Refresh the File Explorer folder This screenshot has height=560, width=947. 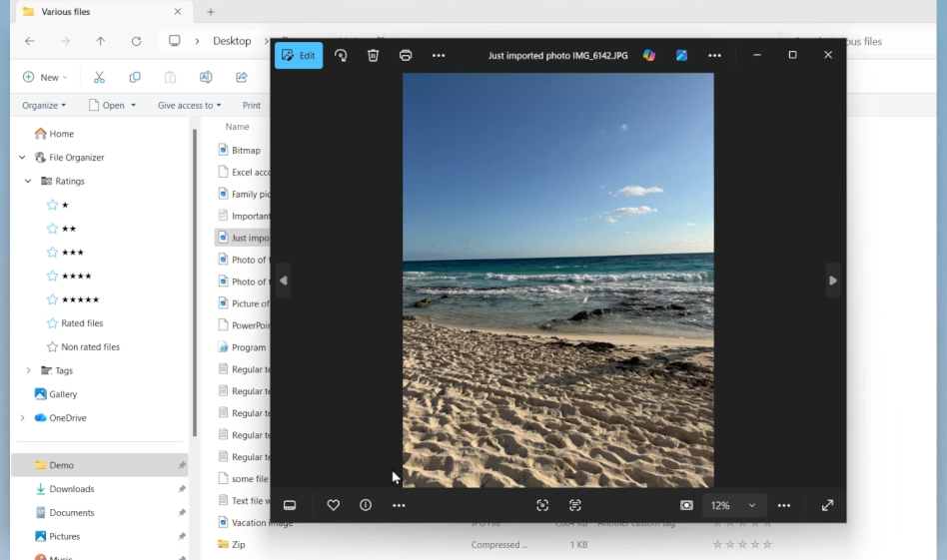tap(137, 41)
